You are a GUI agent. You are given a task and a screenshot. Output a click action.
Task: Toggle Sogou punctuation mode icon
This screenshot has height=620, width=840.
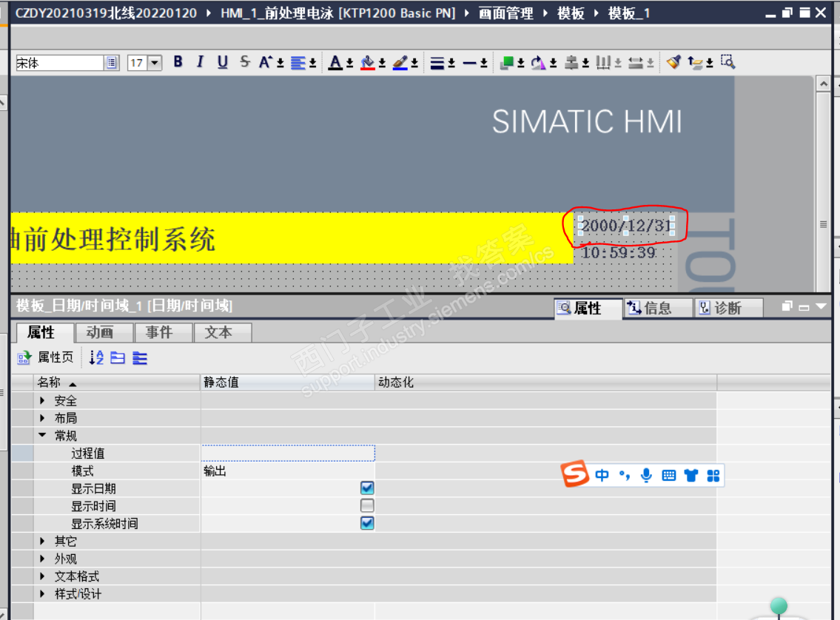click(624, 476)
